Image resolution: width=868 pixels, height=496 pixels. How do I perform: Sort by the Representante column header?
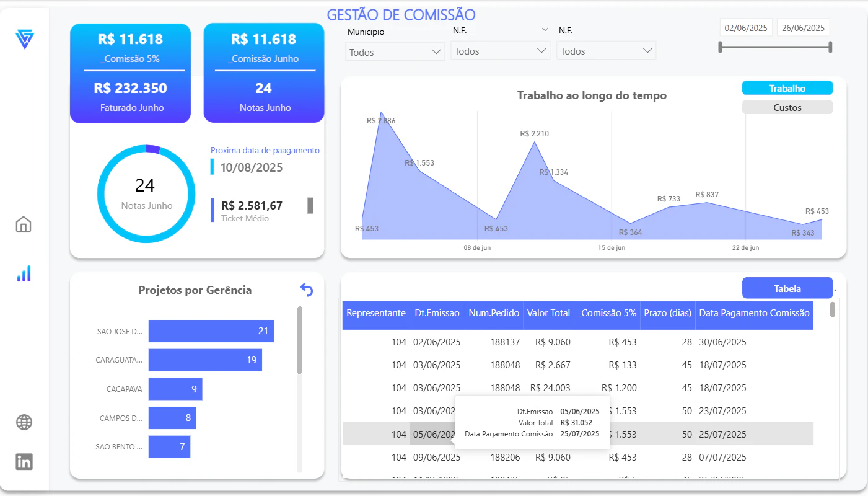pyautogui.click(x=376, y=313)
